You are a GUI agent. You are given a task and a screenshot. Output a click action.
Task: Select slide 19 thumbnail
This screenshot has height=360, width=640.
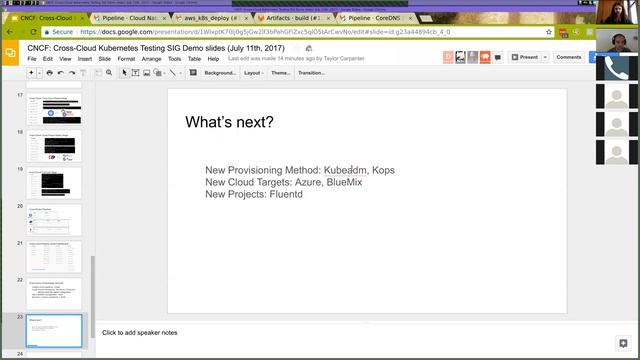(54, 183)
